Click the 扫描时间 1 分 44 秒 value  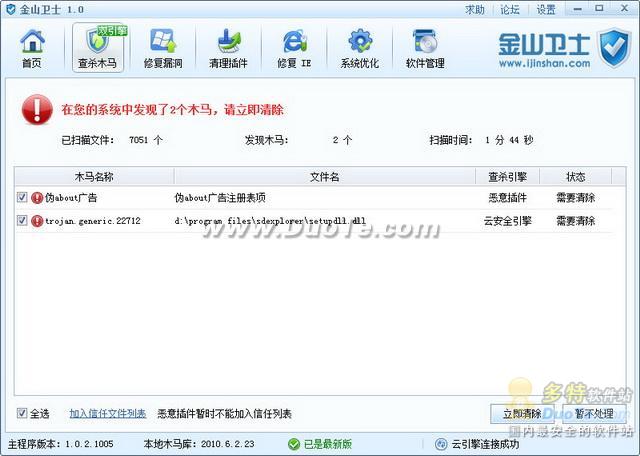click(509, 140)
